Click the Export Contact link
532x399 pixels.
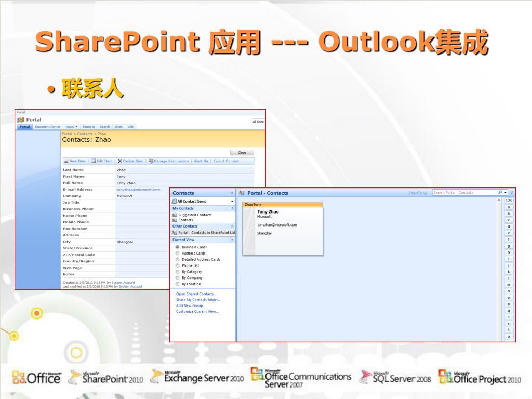226,161
